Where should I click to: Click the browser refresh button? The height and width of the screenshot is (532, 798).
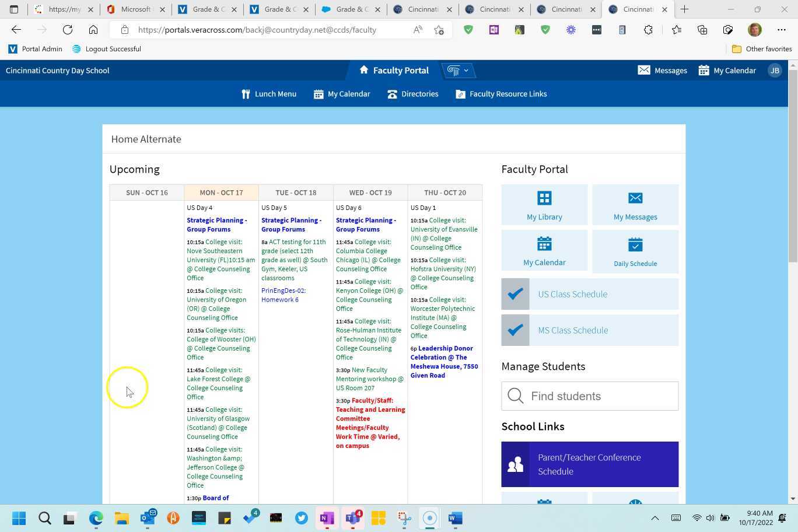[x=68, y=30]
